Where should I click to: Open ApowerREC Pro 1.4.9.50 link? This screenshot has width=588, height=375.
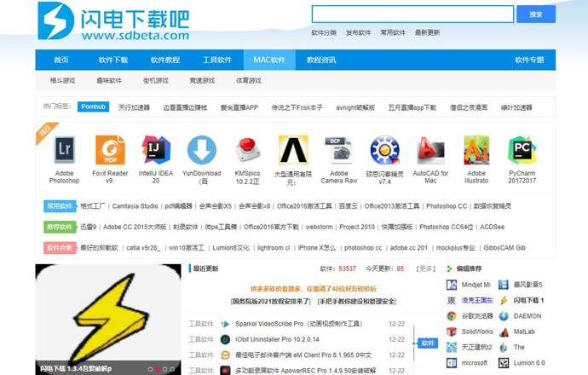pyautogui.click(x=306, y=371)
